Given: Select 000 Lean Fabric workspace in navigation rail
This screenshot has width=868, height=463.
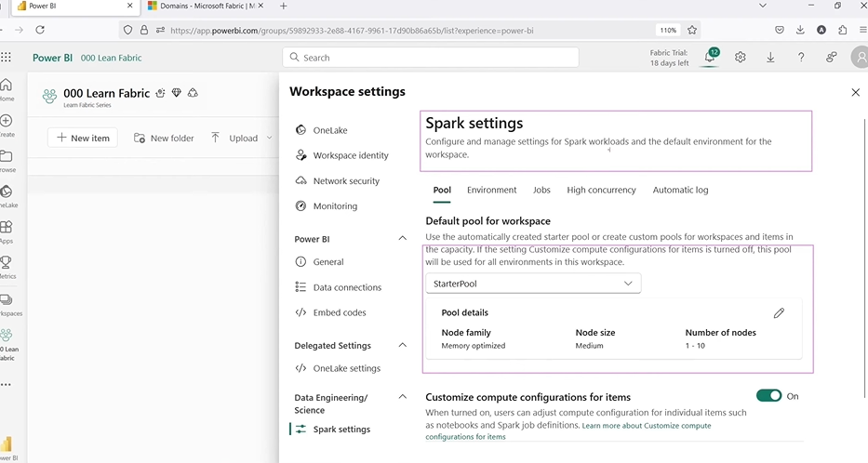Looking at the screenshot, I should point(7,344).
